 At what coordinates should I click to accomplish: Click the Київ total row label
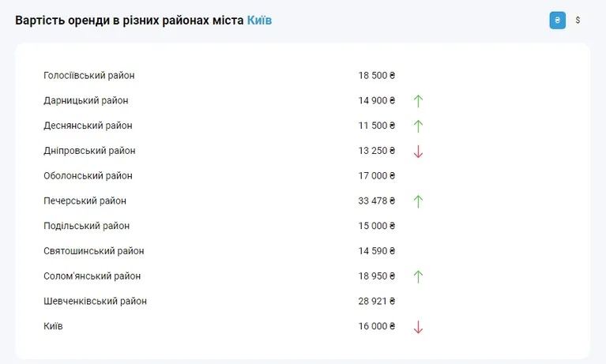click(53, 326)
